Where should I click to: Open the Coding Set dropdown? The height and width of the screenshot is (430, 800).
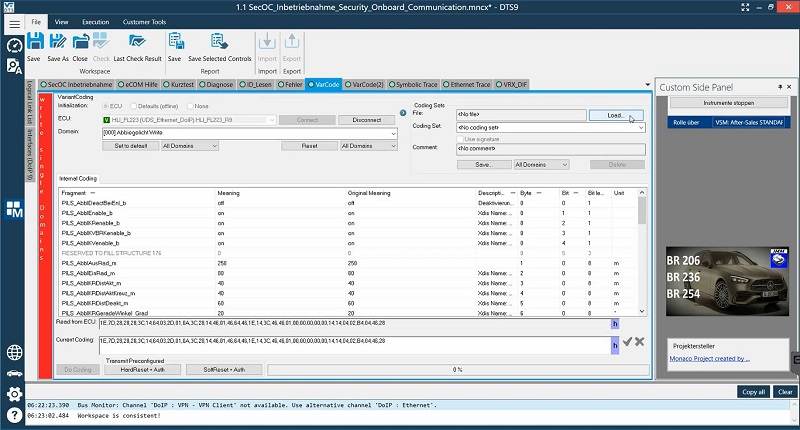[x=640, y=127]
